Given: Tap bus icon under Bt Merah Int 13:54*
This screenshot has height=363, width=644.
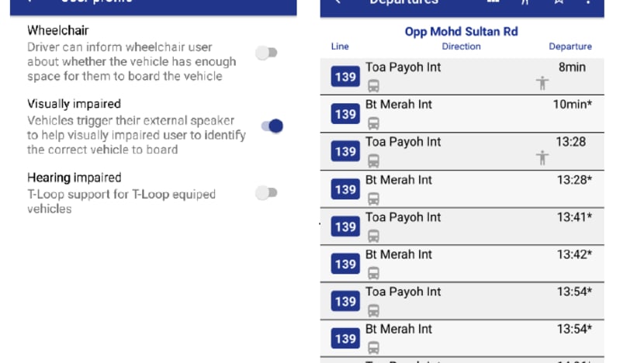Looking at the screenshot, I should [373, 347].
